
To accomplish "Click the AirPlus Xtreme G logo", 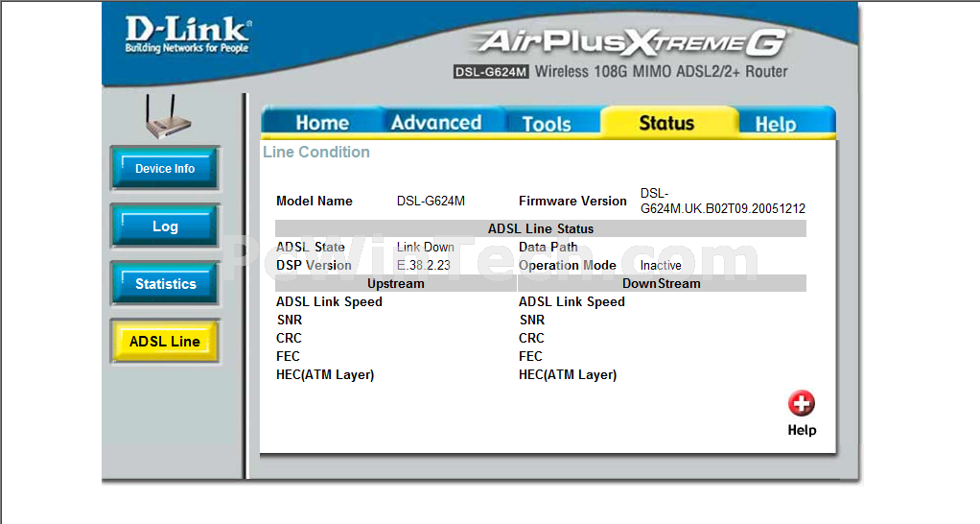I will click(x=630, y=42).
